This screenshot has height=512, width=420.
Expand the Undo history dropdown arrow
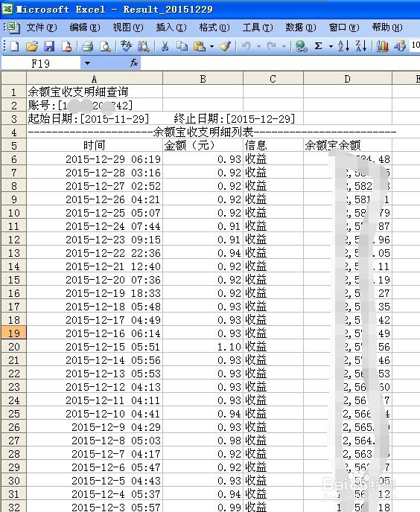point(258,46)
